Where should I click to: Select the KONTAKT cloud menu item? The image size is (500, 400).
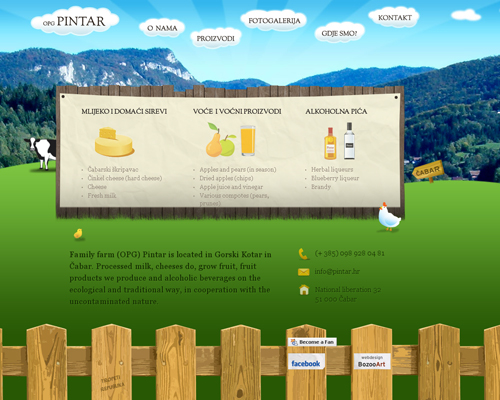[394, 17]
